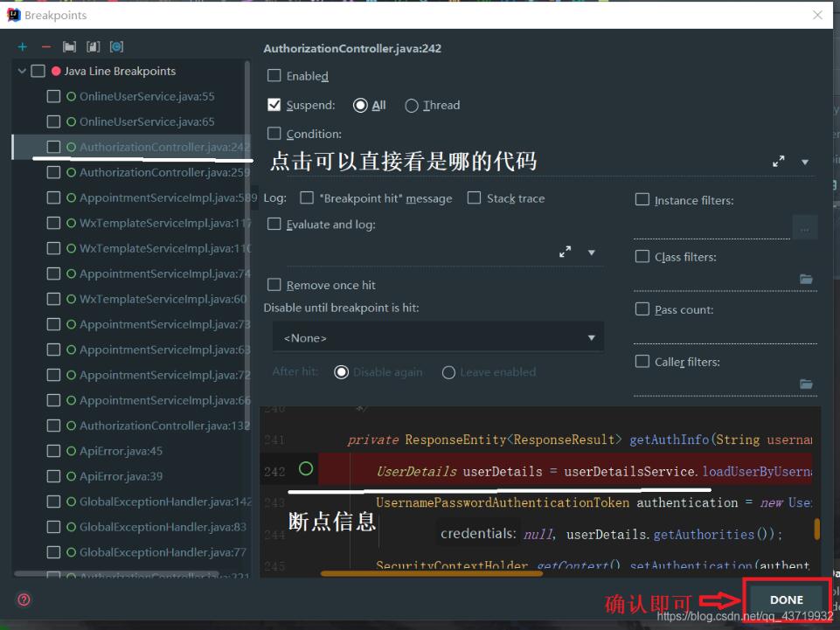Enable the Enabled checkbox

(273, 76)
